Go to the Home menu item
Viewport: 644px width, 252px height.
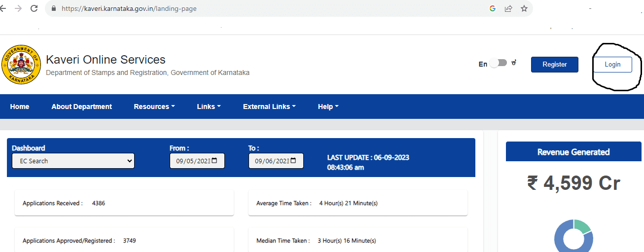[x=20, y=107]
